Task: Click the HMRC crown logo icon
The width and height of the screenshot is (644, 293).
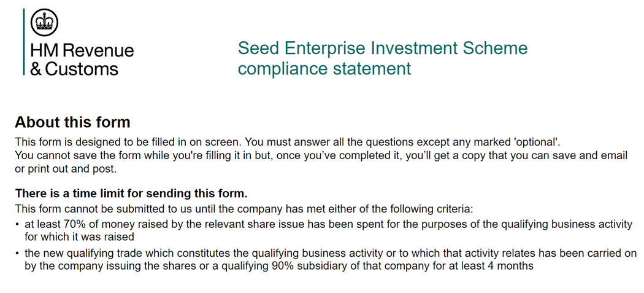Action: tap(44, 23)
